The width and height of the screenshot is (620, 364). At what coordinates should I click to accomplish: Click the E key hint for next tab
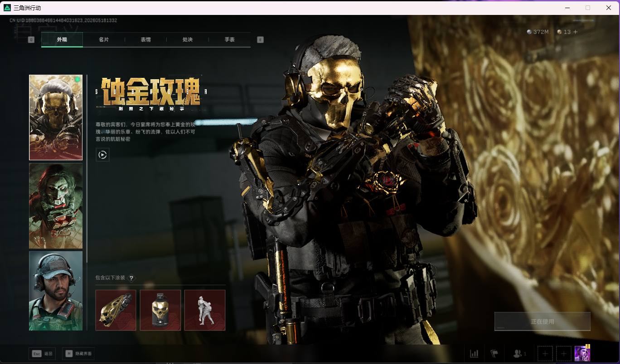[x=260, y=40]
